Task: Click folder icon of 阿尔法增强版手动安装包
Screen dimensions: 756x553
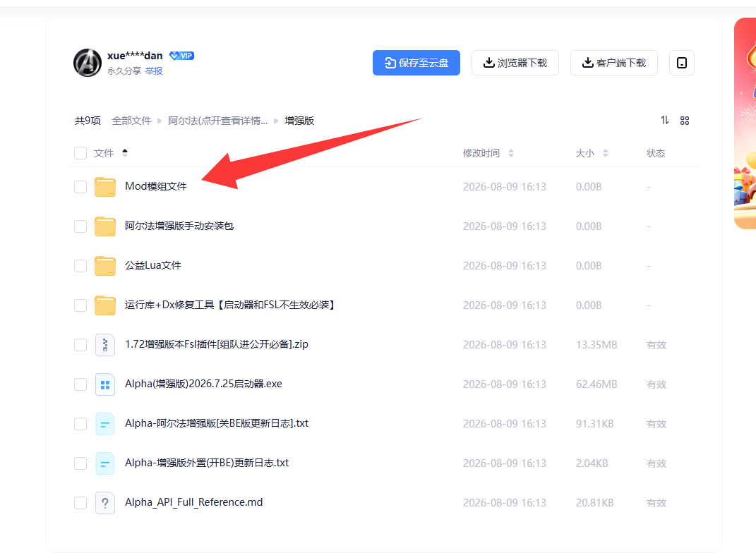Action: tap(105, 226)
